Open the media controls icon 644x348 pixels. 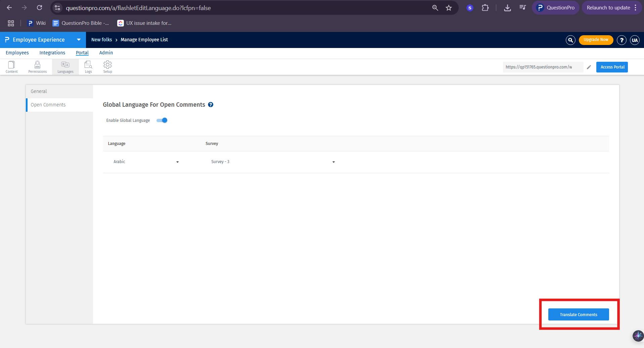pyautogui.click(x=522, y=8)
